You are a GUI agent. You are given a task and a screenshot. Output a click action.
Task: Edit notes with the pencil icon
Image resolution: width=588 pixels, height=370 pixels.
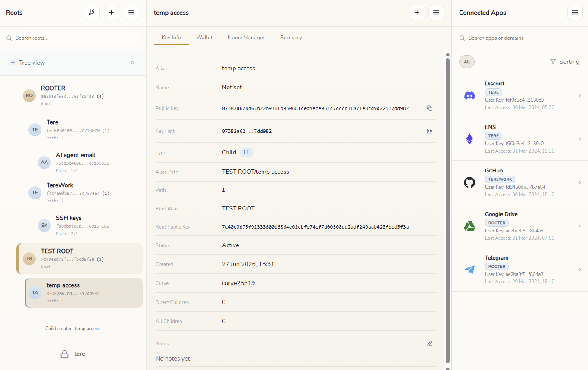coord(429,344)
